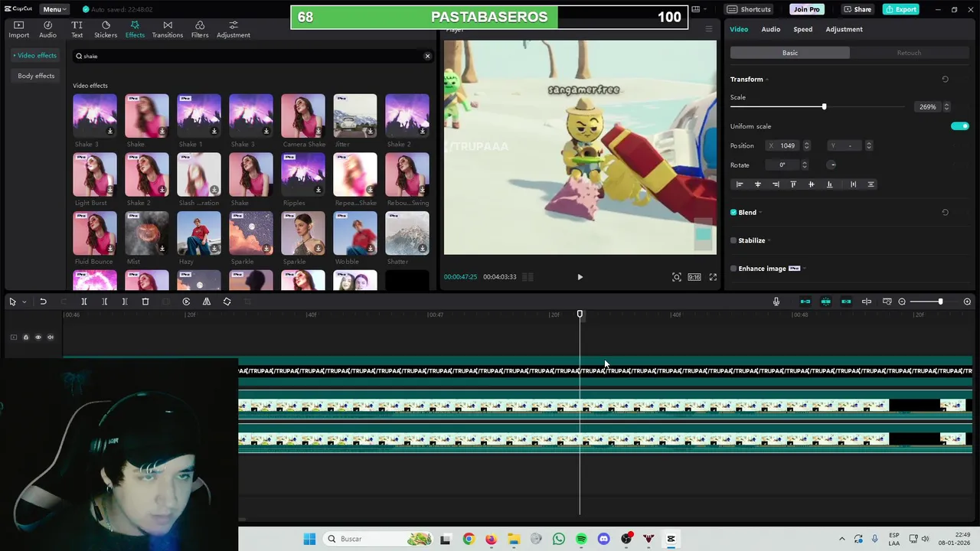Image resolution: width=980 pixels, height=551 pixels.
Task: Uncheck the Blend checkbox
Action: (733, 213)
